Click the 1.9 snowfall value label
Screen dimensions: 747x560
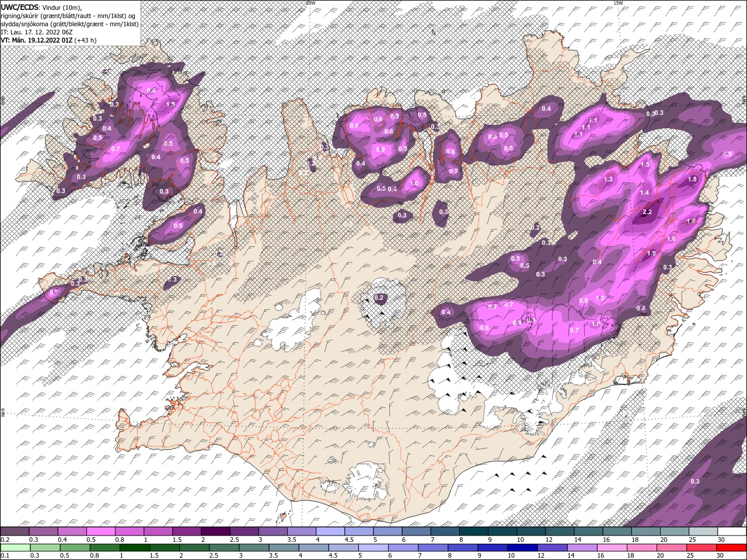(x=652, y=253)
